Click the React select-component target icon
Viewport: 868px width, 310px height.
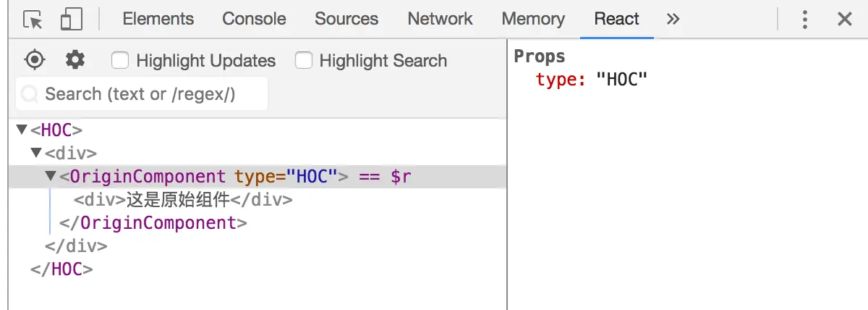(x=35, y=60)
